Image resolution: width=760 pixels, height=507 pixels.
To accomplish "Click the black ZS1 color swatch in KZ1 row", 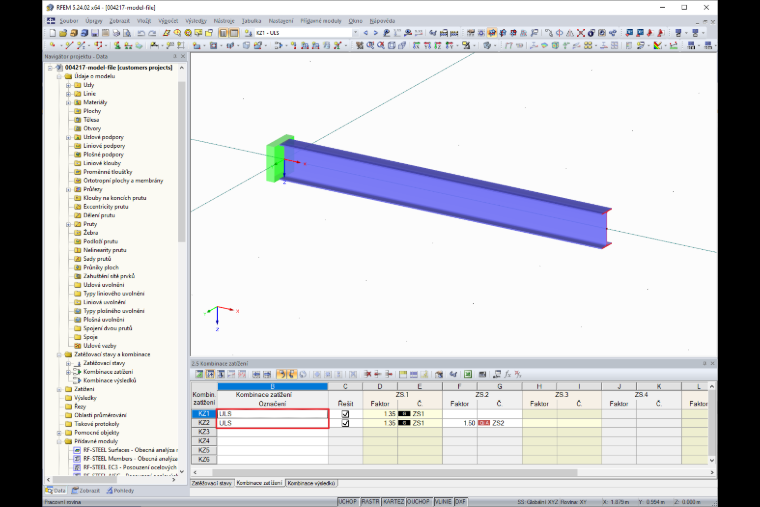I will click(404, 414).
